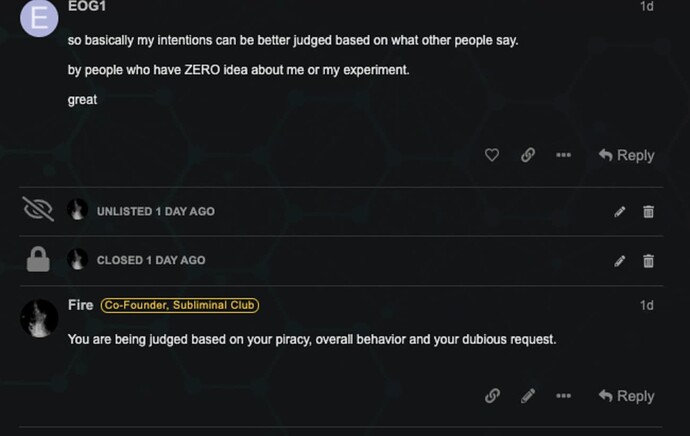Show more actions on Fire's post
Screen dimensions: 690x436
[563, 396]
